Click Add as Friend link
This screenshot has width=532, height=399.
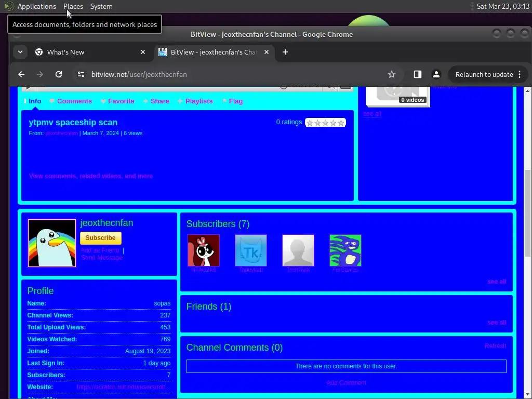(100, 250)
